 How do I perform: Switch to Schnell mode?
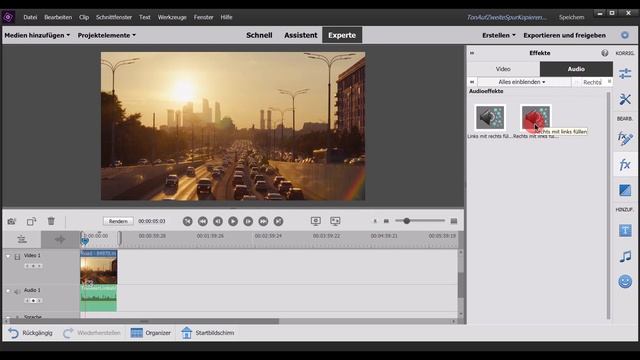(259, 35)
